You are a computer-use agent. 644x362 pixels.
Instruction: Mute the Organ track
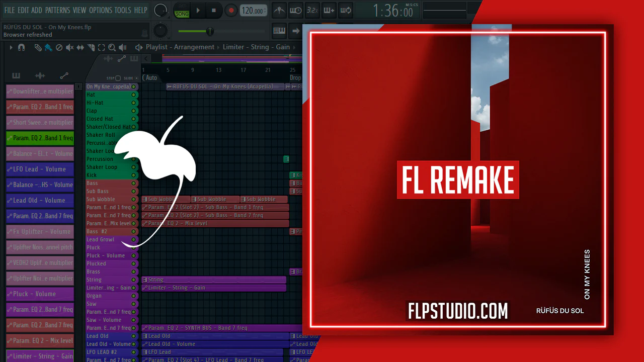[x=134, y=296]
